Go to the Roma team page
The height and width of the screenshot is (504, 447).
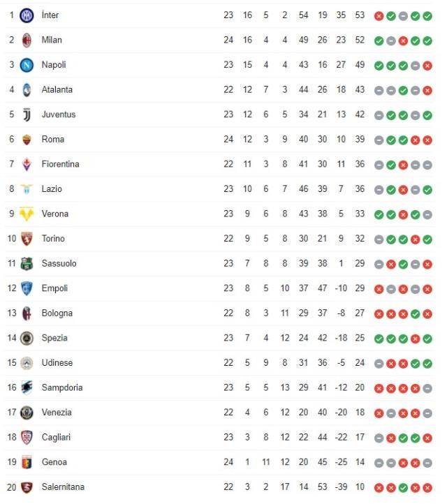pos(52,139)
